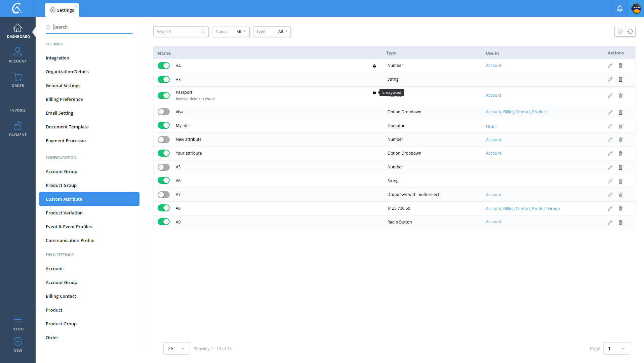The height and width of the screenshot is (363, 644).
Task: Disable the My attr toggle
Action: tap(164, 126)
